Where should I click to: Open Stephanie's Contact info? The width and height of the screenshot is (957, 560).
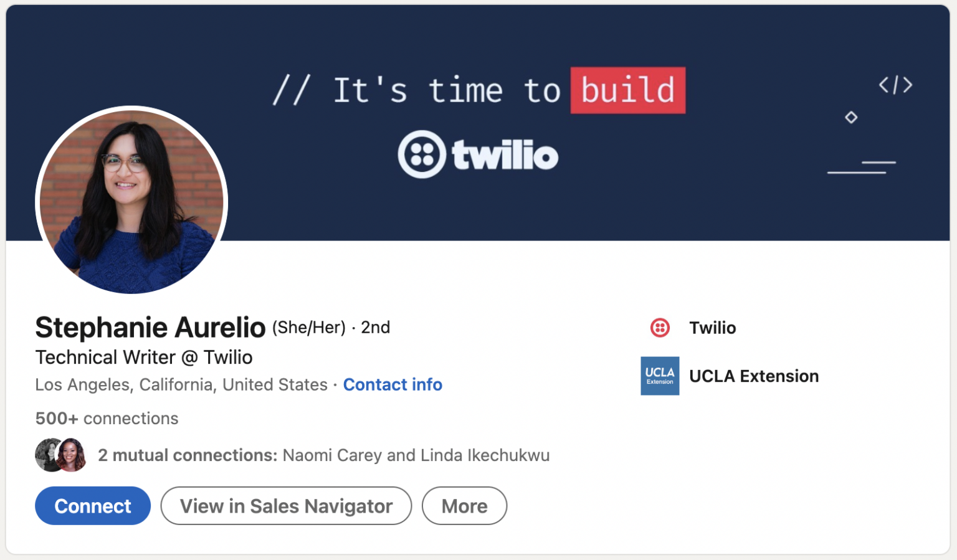[393, 384]
